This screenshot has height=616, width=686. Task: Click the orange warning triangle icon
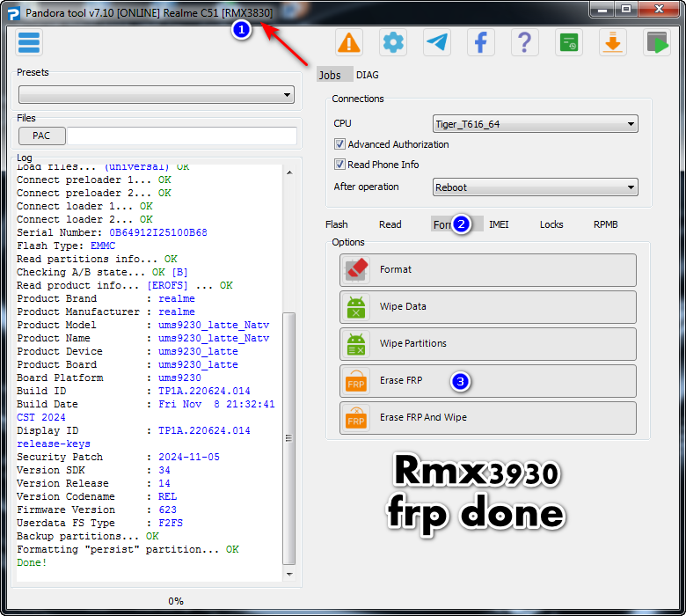(x=348, y=42)
